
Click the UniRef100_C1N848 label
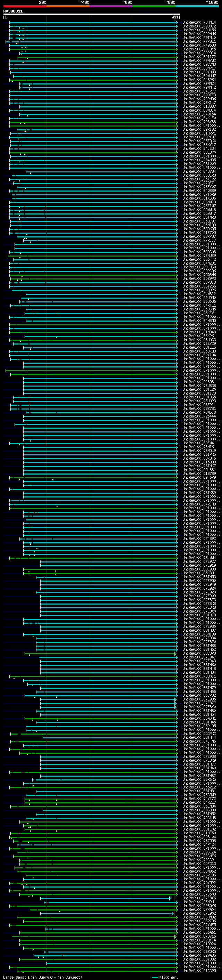point(199,332)
